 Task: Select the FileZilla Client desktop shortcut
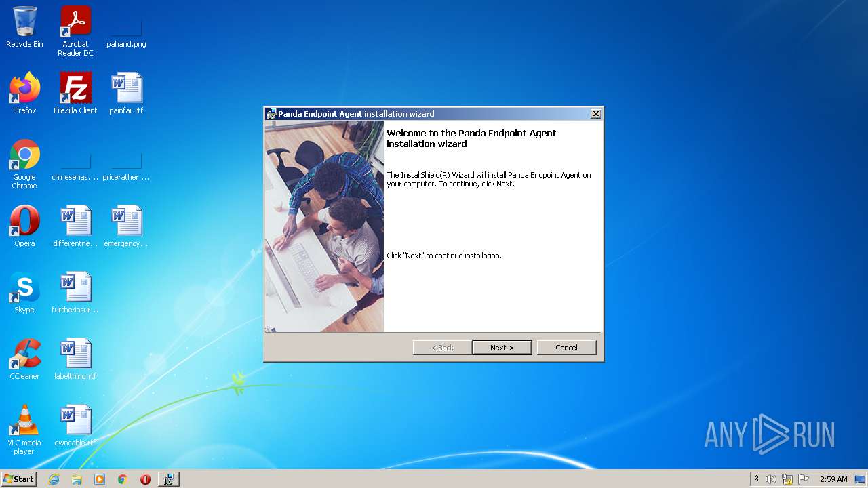point(75,94)
